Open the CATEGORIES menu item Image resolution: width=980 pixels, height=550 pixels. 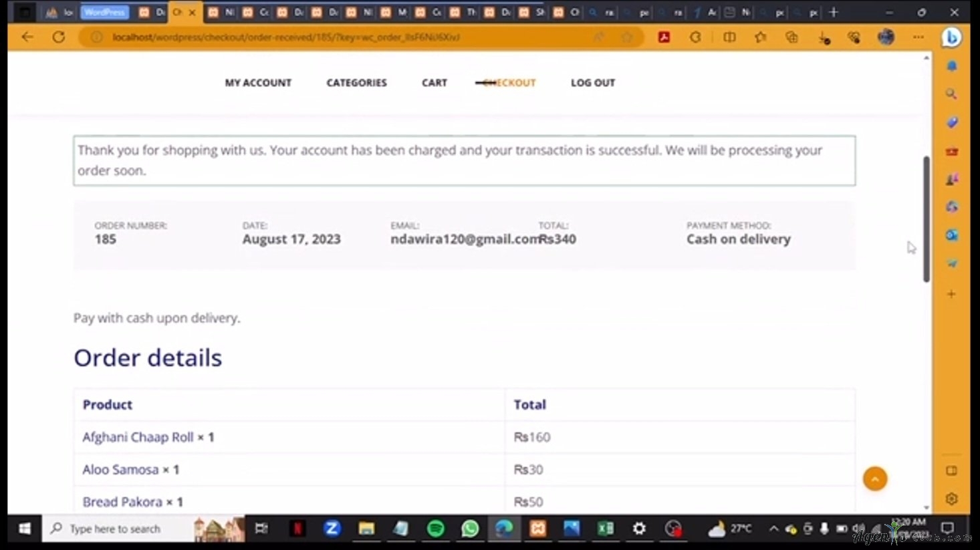(356, 83)
